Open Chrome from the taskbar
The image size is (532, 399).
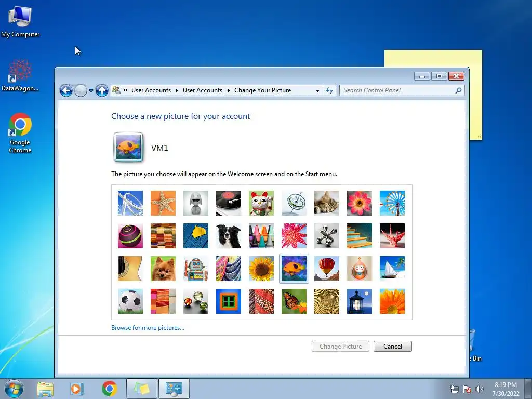(109, 389)
